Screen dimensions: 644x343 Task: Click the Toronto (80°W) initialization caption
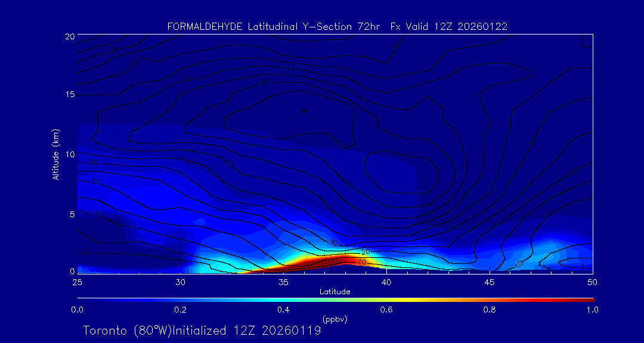[202, 330]
